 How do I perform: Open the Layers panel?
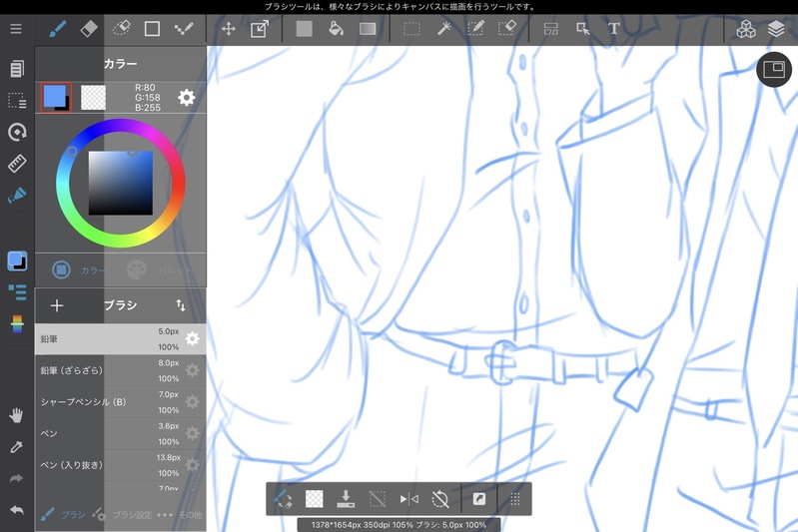776,29
